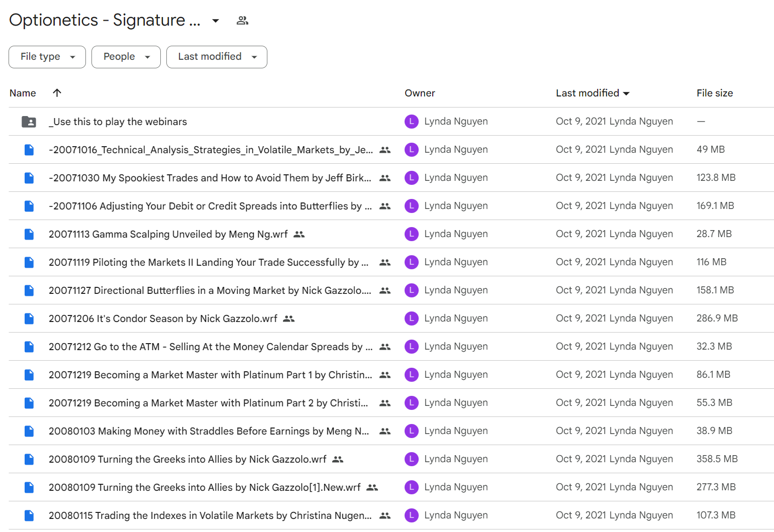Click file icon of My Spookiest Trades file
The height and width of the screenshot is (532, 774).
[29, 178]
